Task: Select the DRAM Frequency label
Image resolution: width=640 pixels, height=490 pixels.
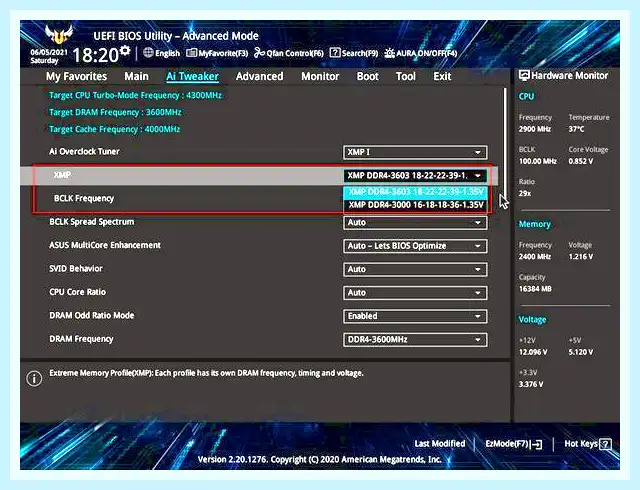Action: pos(81,339)
